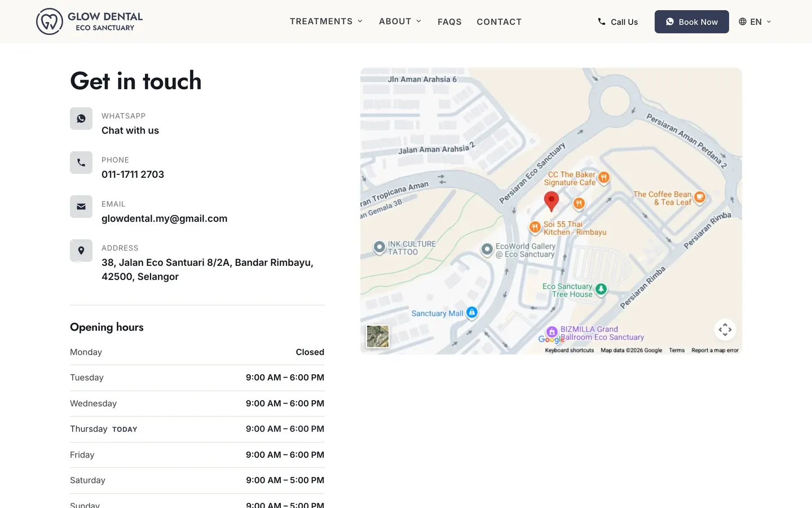
Task: Open the Contact page
Action: pyautogui.click(x=499, y=21)
